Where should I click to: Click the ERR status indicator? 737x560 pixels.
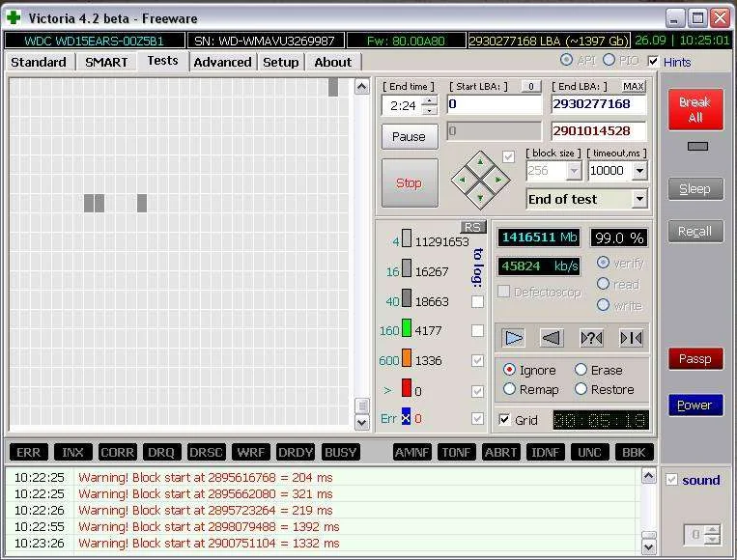point(29,453)
